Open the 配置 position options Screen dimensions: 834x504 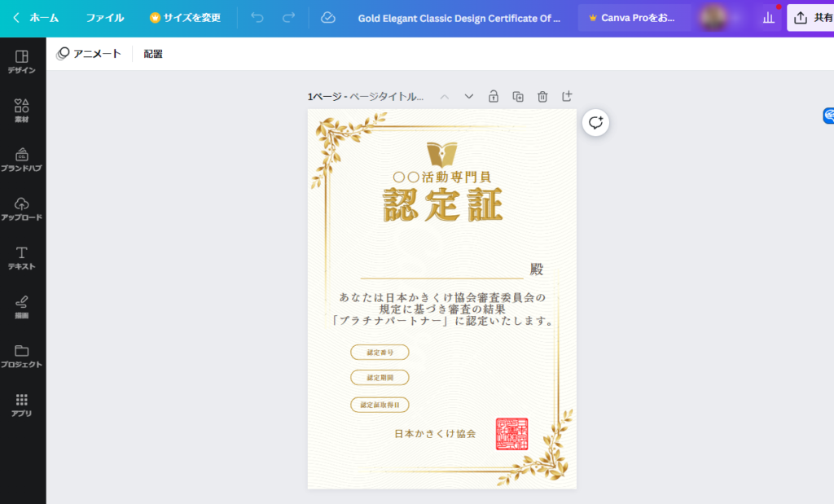(x=153, y=54)
